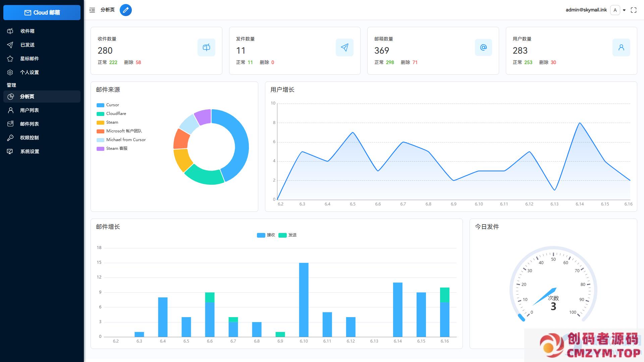Click the paper plane sent-count icon

point(344,48)
